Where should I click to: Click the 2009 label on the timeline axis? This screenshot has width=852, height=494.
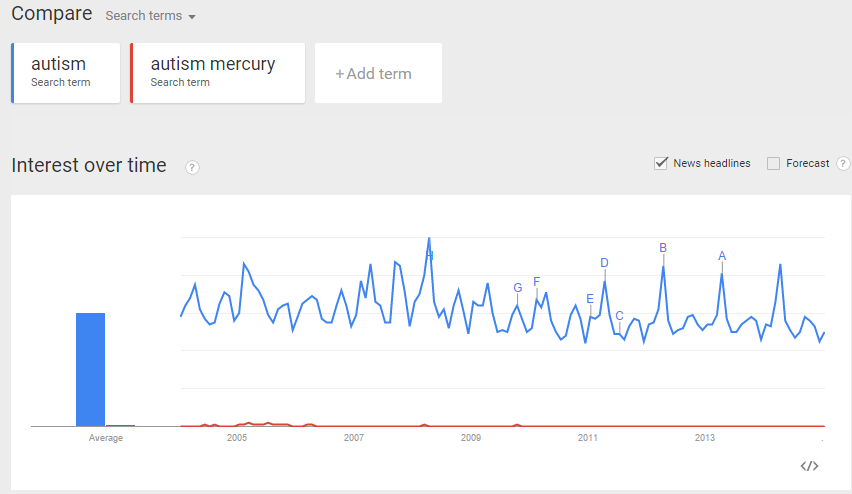tap(470, 438)
